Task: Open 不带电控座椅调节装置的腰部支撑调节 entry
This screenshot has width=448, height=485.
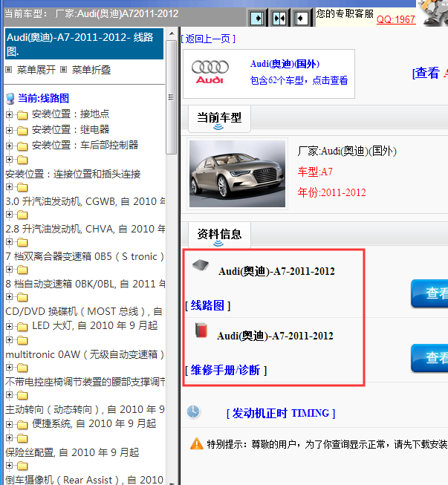Action: tap(85, 382)
